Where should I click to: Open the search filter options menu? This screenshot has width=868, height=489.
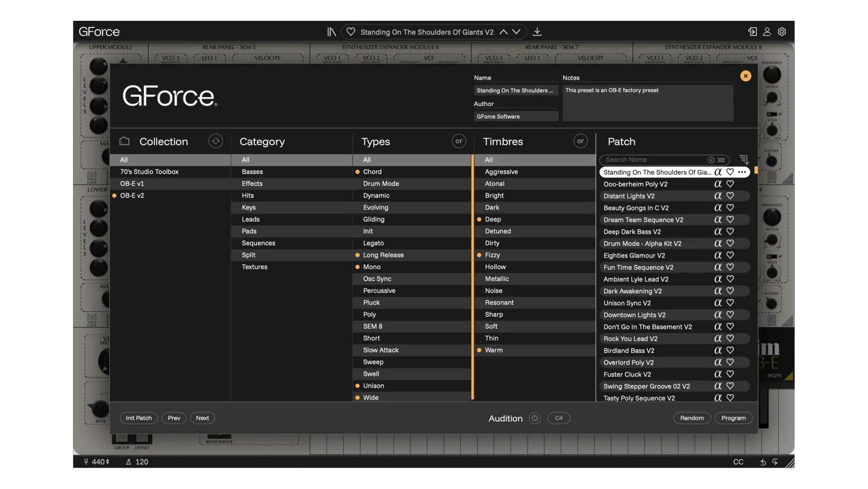point(721,160)
